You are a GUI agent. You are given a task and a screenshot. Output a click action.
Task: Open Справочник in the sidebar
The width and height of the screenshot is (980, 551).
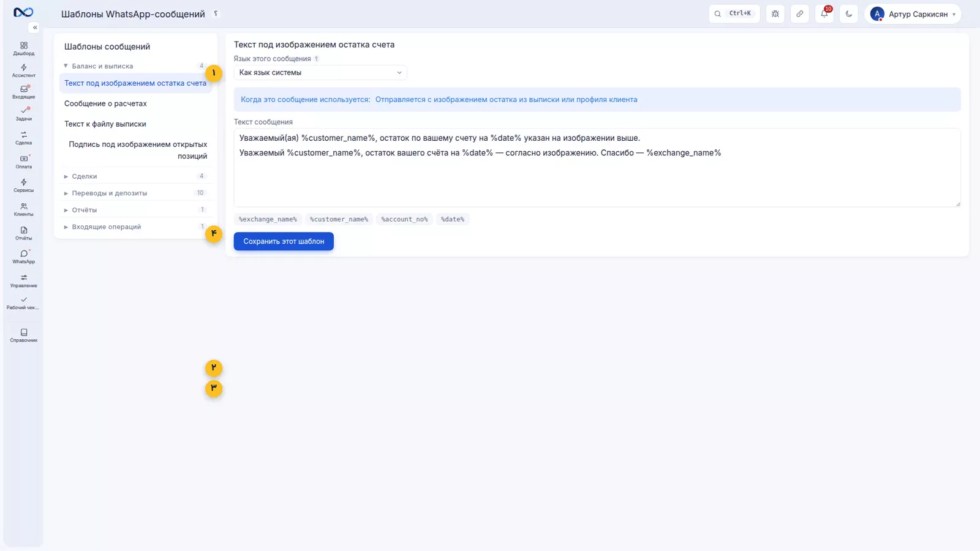click(24, 335)
